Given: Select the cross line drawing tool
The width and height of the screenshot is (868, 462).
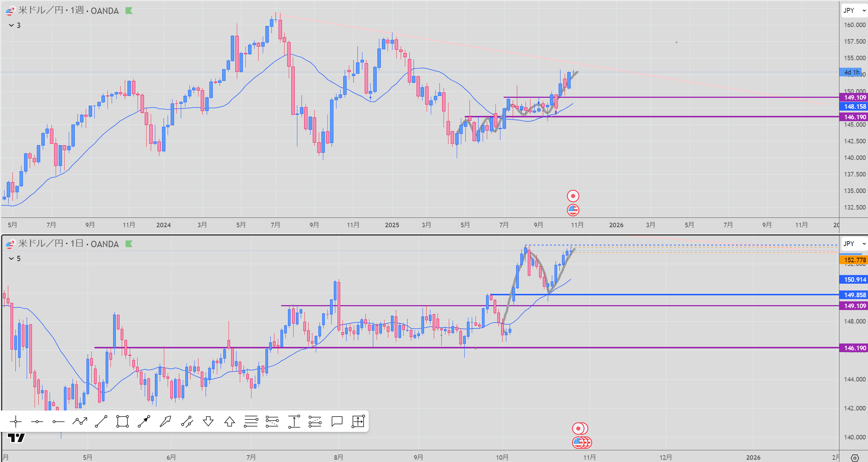Looking at the screenshot, I should 15,421.
